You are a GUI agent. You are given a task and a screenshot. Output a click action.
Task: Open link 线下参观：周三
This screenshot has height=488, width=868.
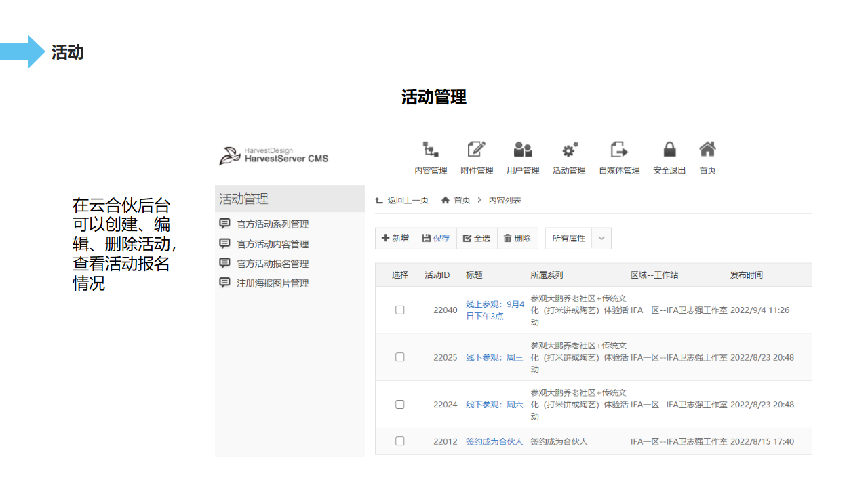494,357
